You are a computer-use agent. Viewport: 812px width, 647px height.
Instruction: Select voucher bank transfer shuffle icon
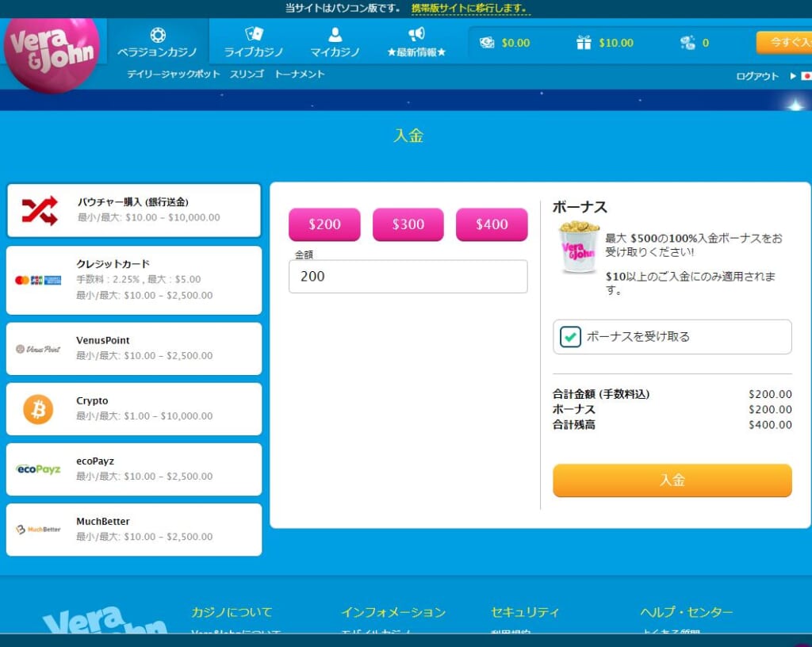tap(40, 211)
